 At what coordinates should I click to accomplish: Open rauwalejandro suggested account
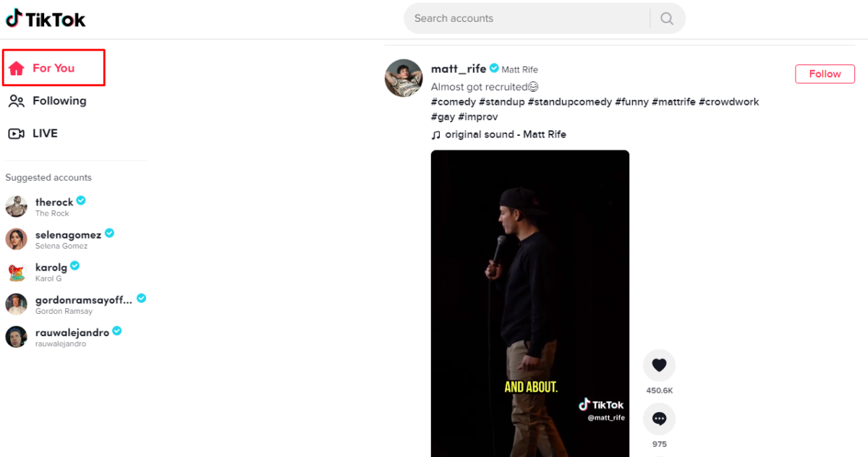pos(72,333)
